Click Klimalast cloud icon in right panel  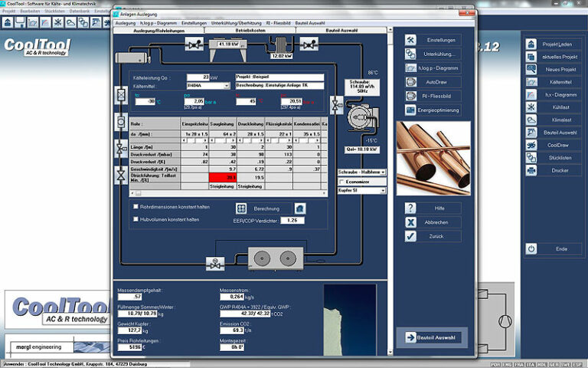pyautogui.click(x=531, y=120)
